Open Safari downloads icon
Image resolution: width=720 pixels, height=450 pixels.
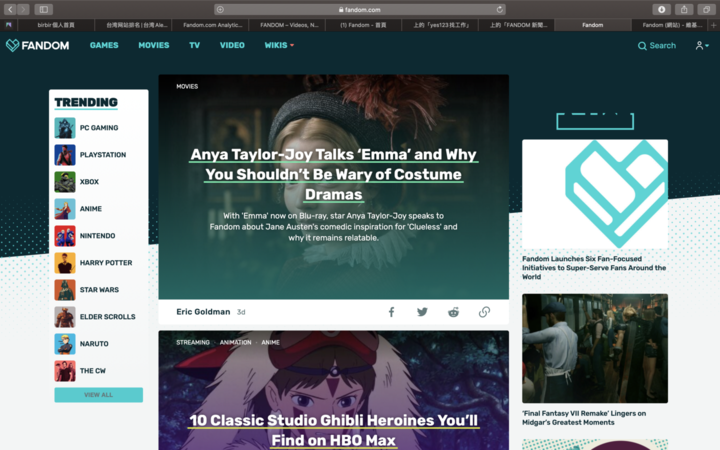661,9
